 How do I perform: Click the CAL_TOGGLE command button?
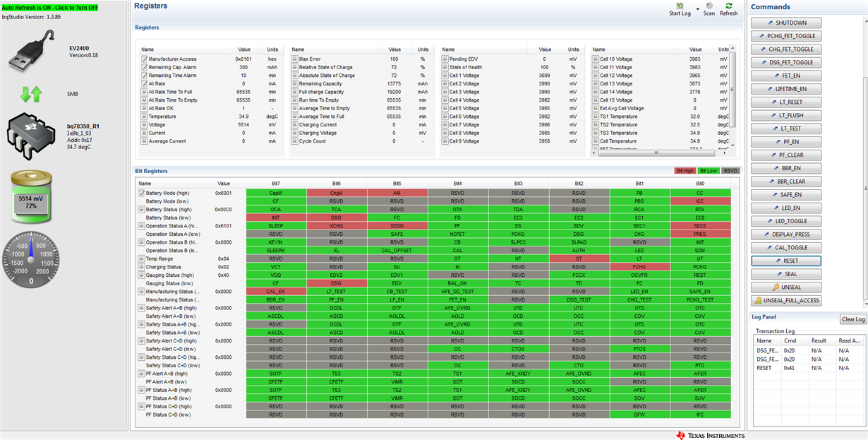786,248
